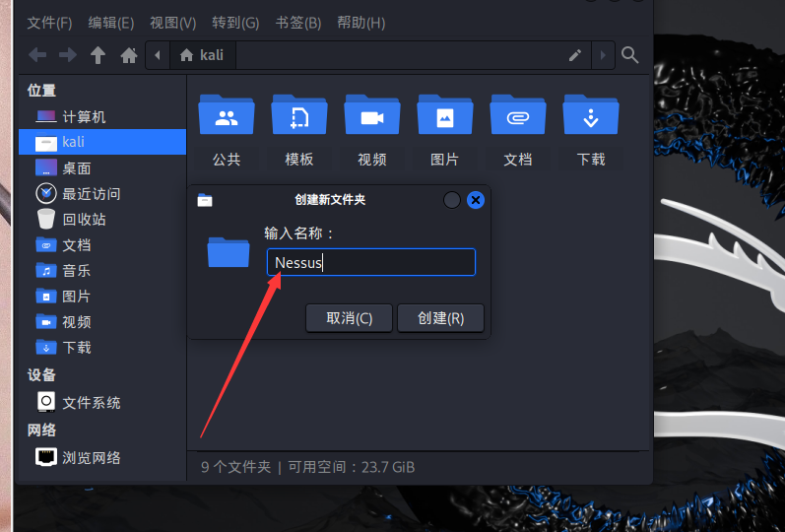Click the path bar left scroll arrow
The image size is (785, 532).
coord(158,55)
